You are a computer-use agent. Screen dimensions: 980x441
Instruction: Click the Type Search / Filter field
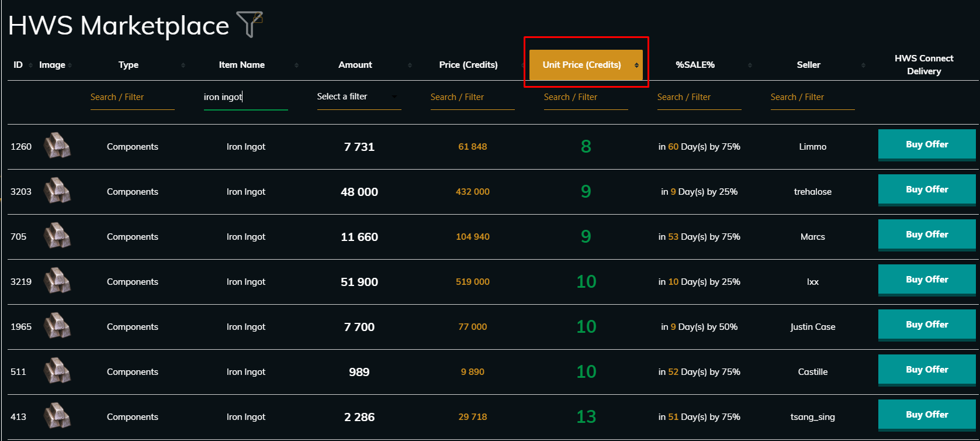pyautogui.click(x=132, y=98)
